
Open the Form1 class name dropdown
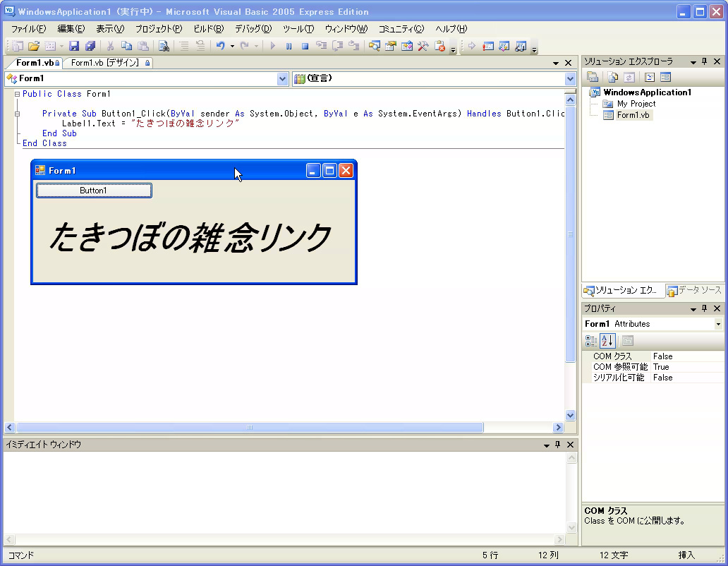(x=282, y=79)
